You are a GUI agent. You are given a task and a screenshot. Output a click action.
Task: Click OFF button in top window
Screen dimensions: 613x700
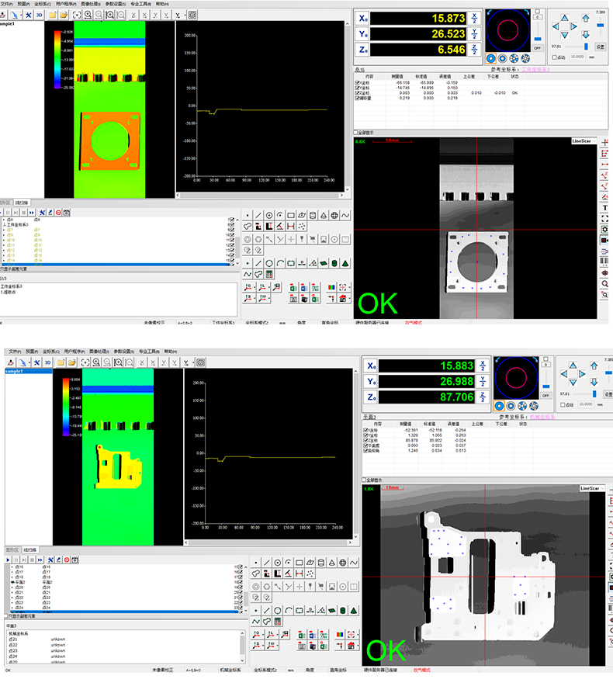[537, 48]
